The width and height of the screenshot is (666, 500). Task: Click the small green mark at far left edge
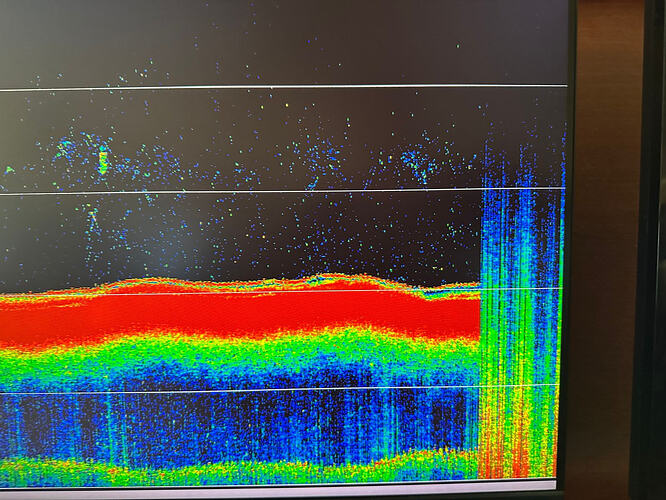[x=8, y=170]
